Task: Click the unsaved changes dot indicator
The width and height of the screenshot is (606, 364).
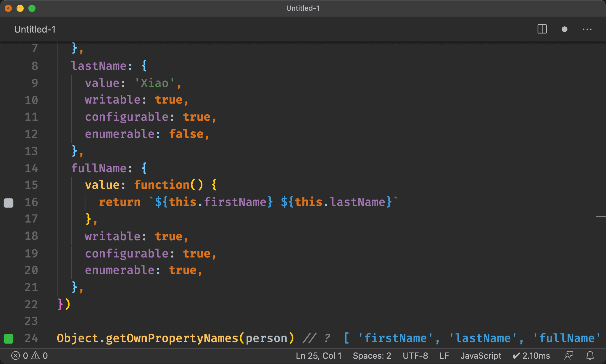Action: [564, 29]
